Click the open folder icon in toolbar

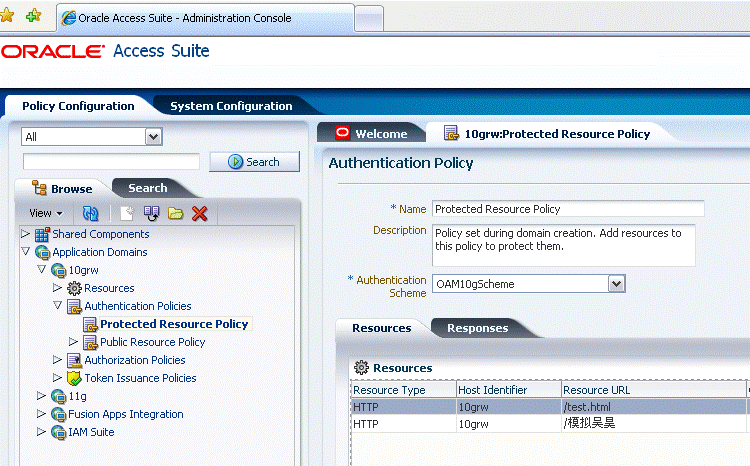176,213
